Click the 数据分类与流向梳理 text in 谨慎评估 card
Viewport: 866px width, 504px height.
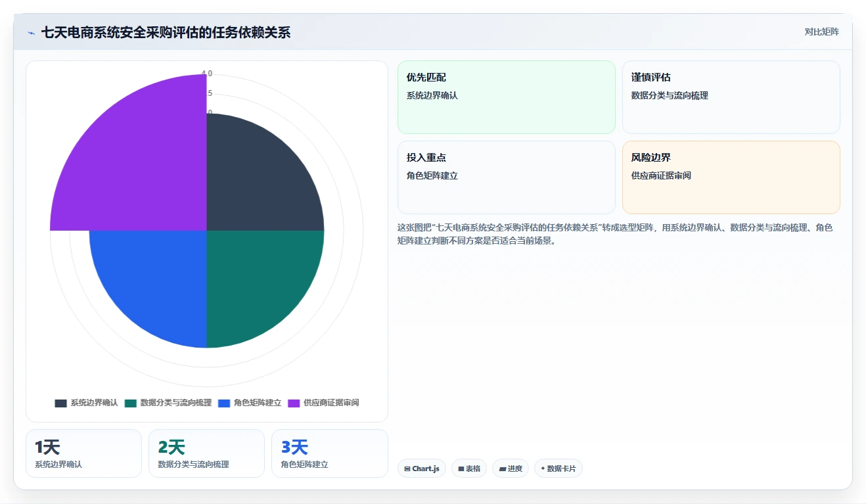pos(670,95)
